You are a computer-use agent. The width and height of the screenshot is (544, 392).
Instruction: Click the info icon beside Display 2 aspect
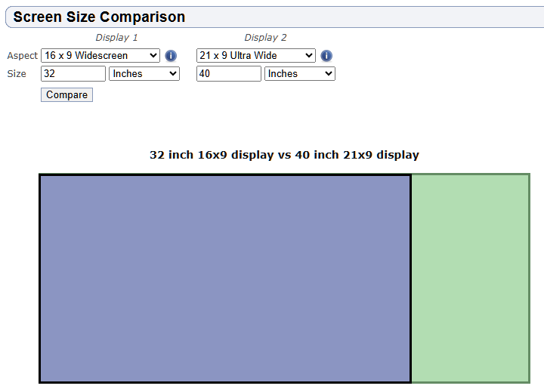326,56
